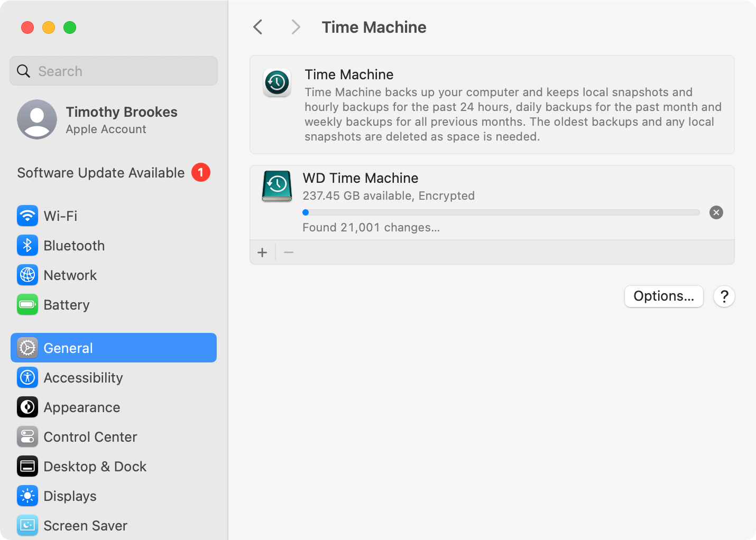Viewport: 756px width, 540px height.
Task: Open the Displays sun icon
Action: pyautogui.click(x=27, y=496)
